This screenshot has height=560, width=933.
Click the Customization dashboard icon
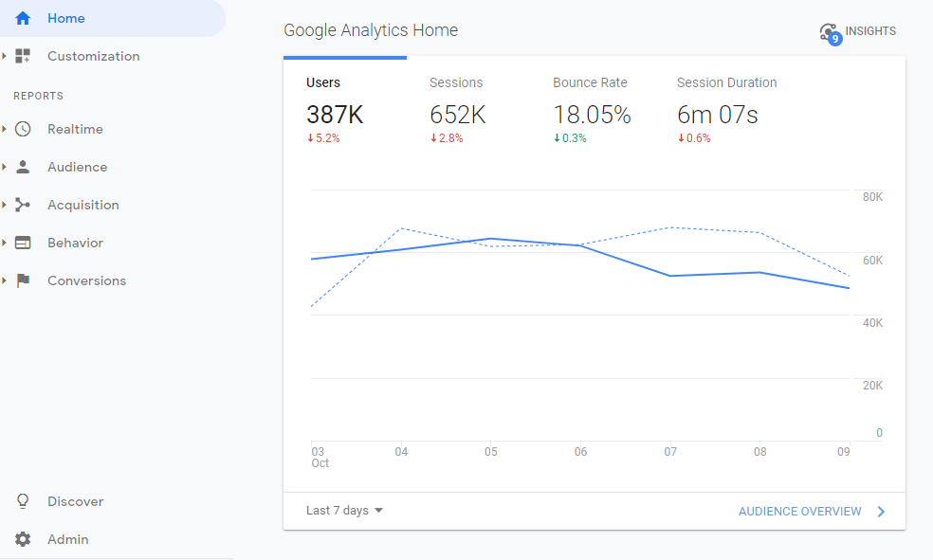click(24, 56)
